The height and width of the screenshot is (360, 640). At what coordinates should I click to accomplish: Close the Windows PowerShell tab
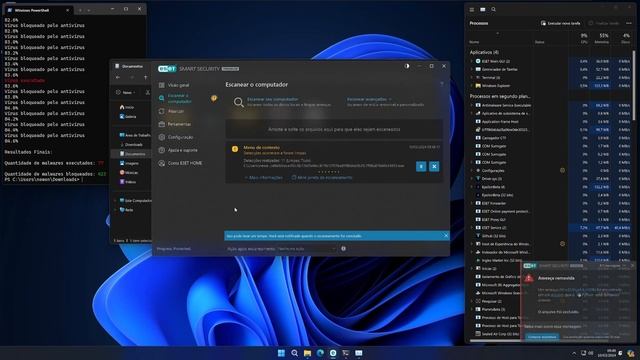[x=68, y=10]
